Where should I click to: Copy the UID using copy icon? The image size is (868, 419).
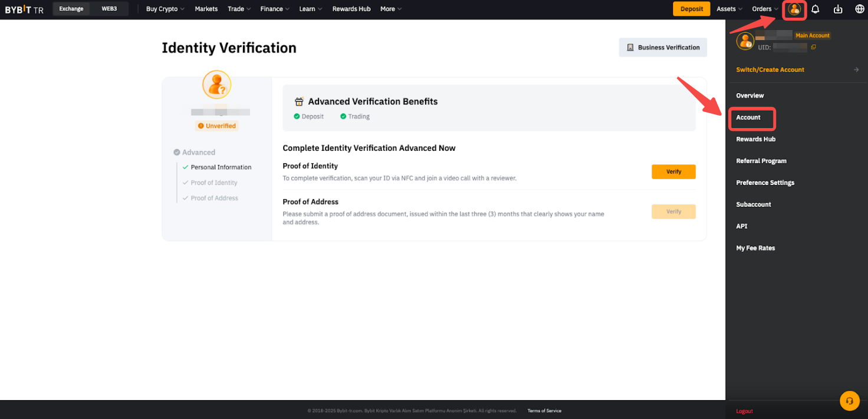[x=814, y=47]
